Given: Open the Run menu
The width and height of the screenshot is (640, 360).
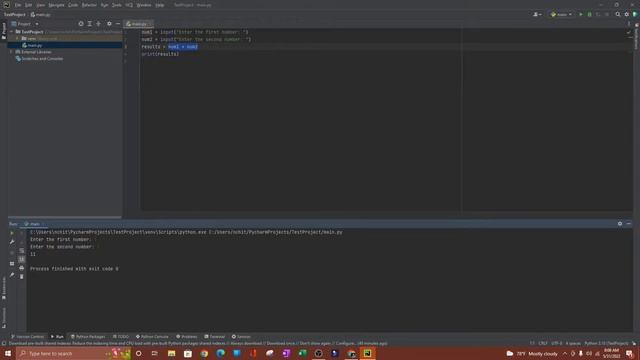Looking at the screenshot, I should [x=104, y=5].
